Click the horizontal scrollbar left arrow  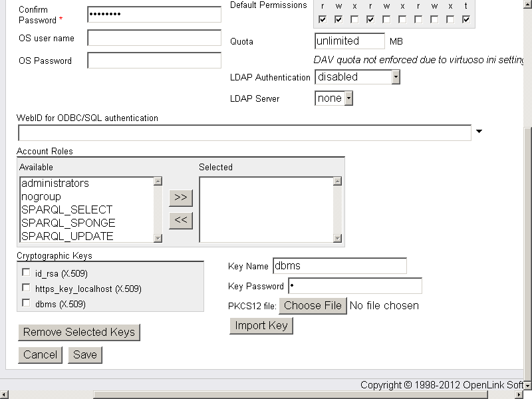(x=4, y=394)
